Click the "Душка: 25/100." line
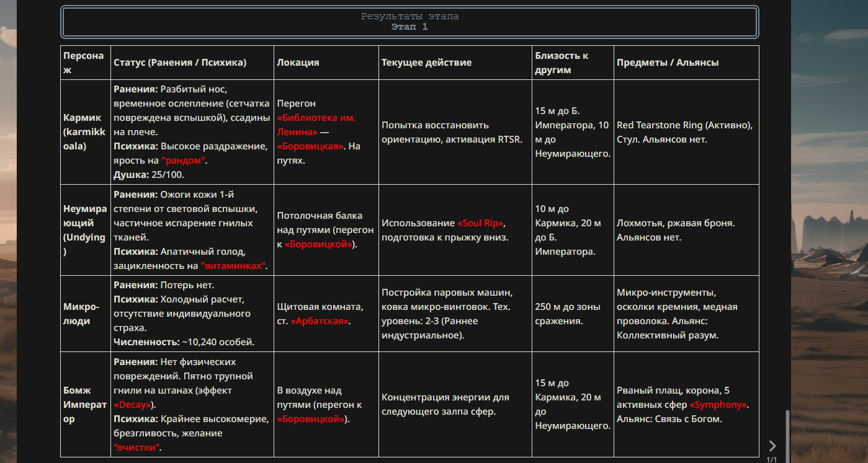Screen dimensions: 868x463 (149, 175)
